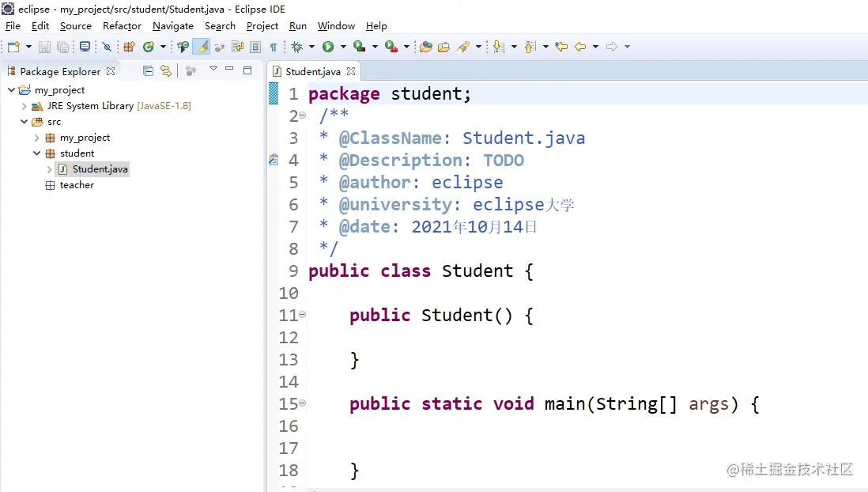Minimize the Package Explorer panel
This screenshot has height=492, width=868.
[x=229, y=69]
